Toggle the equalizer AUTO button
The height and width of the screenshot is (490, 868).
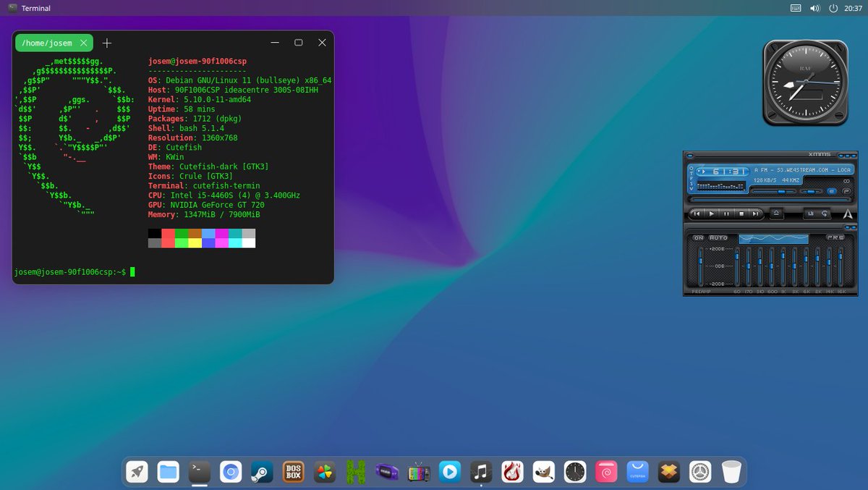coord(718,237)
